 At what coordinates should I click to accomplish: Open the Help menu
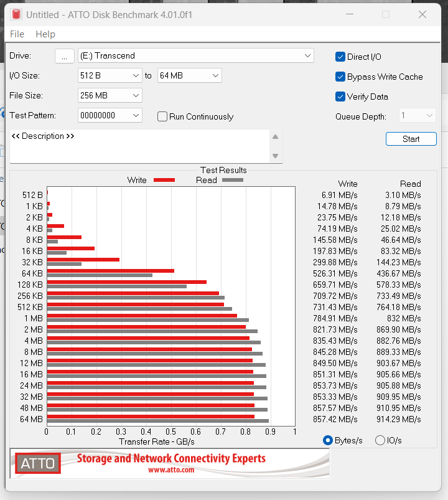[45, 34]
